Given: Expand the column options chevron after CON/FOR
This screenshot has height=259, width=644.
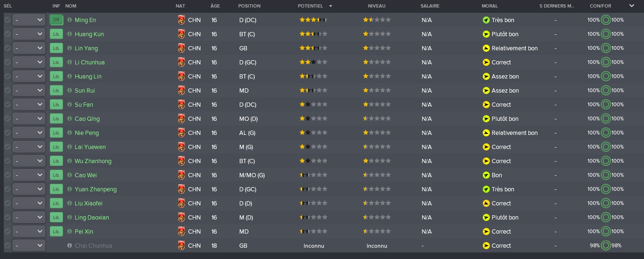Looking at the screenshot, I should click(x=631, y=6).
